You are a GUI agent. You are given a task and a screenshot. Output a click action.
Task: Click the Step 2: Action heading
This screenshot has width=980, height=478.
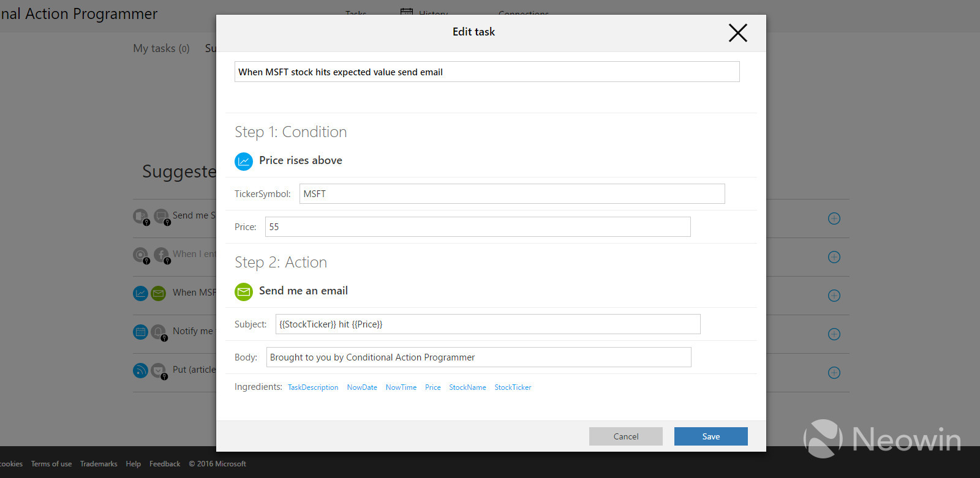coord(281,263)
